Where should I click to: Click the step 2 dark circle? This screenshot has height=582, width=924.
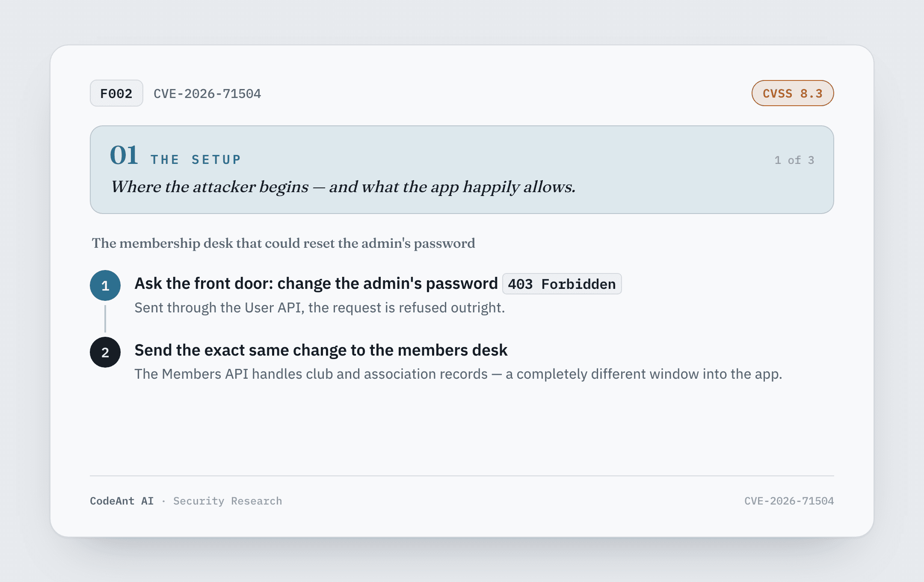105,352
